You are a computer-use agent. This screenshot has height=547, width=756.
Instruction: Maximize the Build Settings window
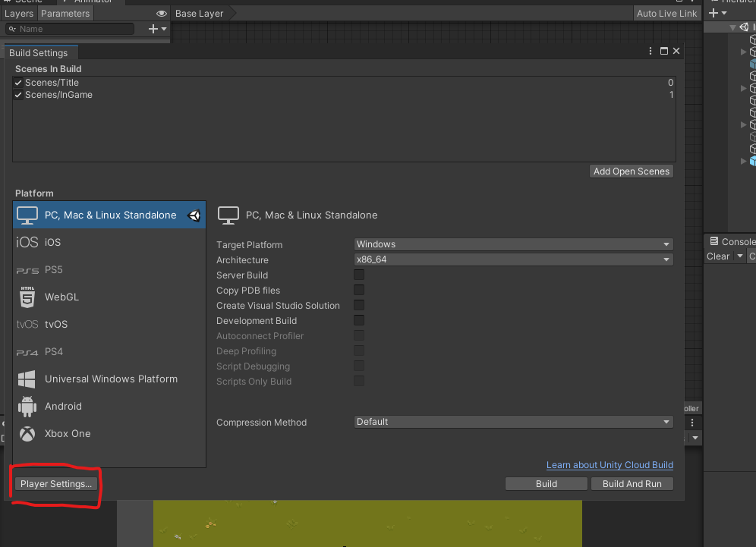tap(664, 51)
